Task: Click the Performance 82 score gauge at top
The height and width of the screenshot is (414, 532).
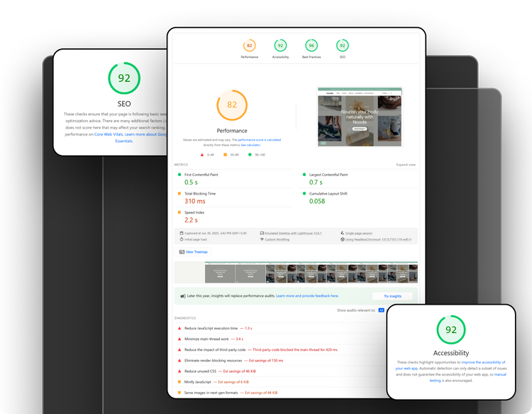Action: pyautogui.click(x=250, y=45)
